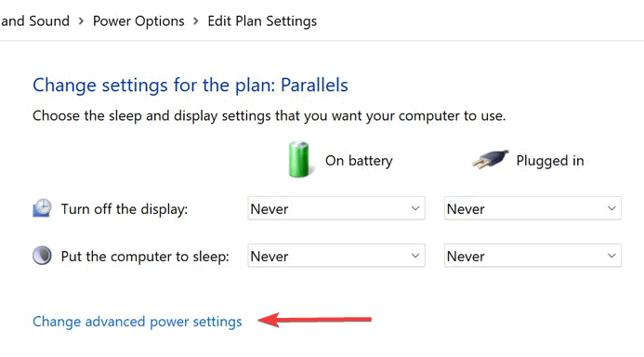
Task: Click the 'Plugged in' column label
Action: click(550, 161)
